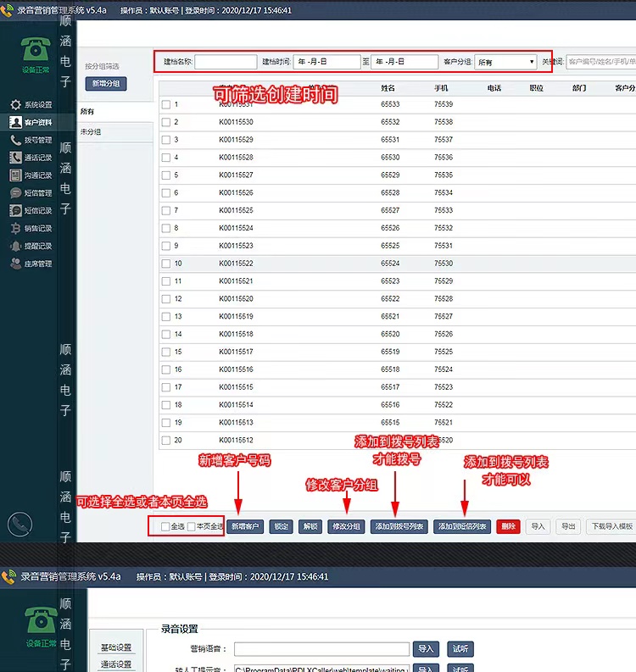
Task: Click the green telephone 设备正常 icon in upper window
Action: point(35,50)
